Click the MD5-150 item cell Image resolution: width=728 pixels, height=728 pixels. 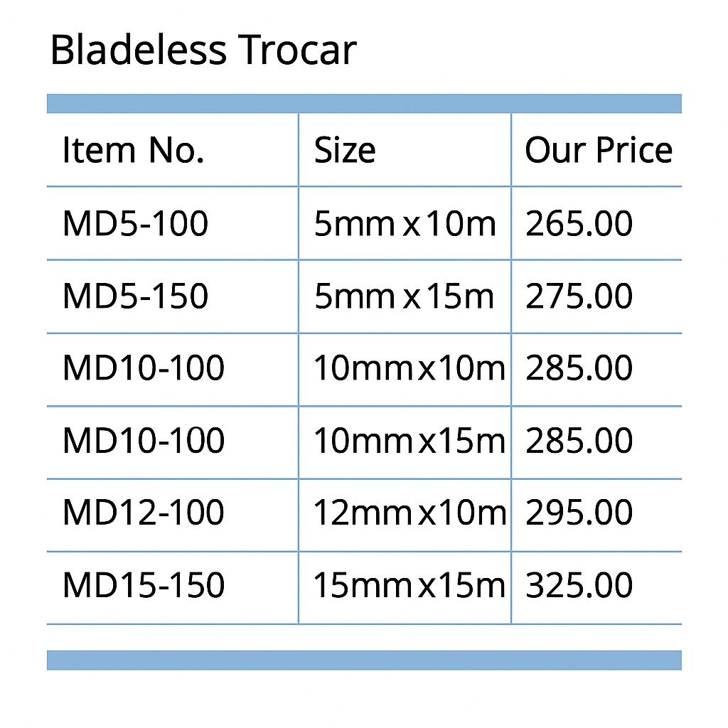[x=135, y=296]
